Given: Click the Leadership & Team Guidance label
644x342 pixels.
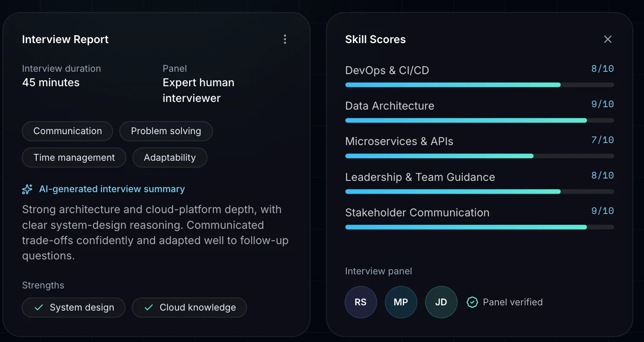Looking at the screenshot, I should [x=420, y=177].
